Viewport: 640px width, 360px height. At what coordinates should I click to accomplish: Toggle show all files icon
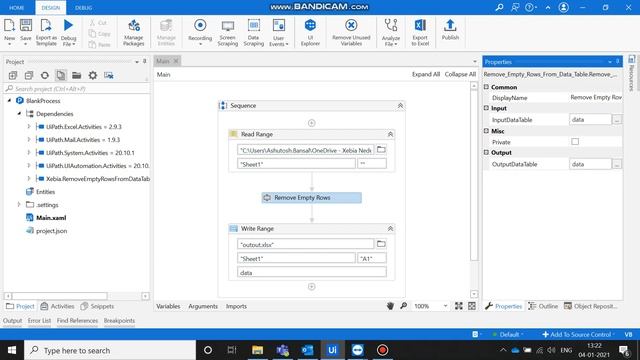tap(60, 75)
